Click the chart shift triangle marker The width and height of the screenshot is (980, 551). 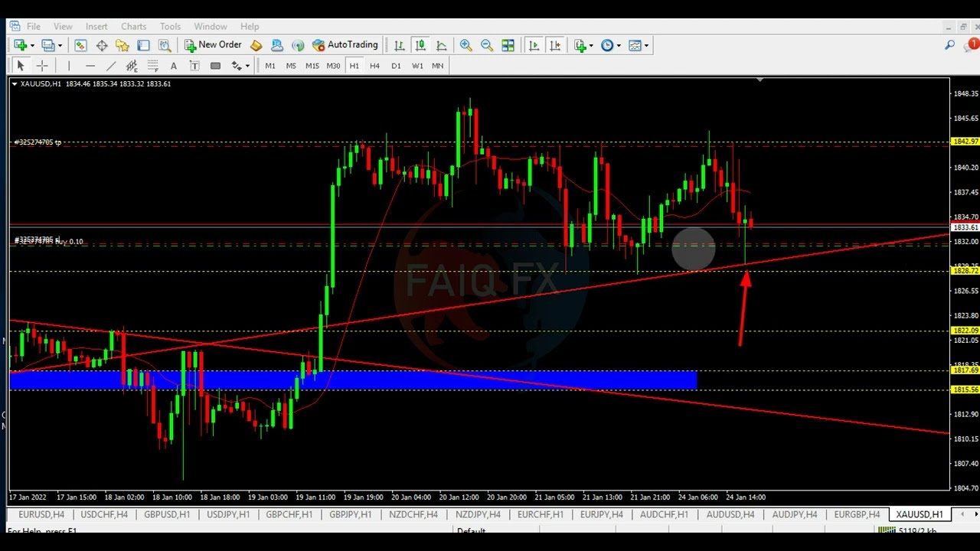(x=759, y=80)
